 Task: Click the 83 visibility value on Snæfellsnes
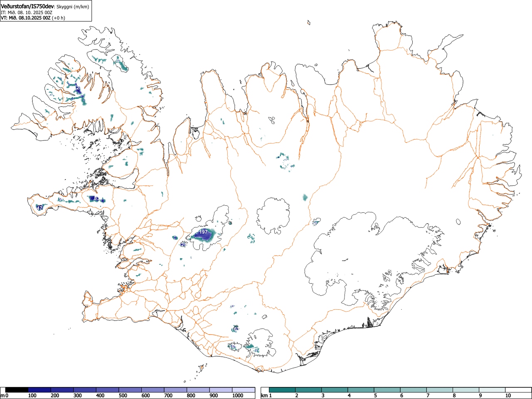[96, 199]
